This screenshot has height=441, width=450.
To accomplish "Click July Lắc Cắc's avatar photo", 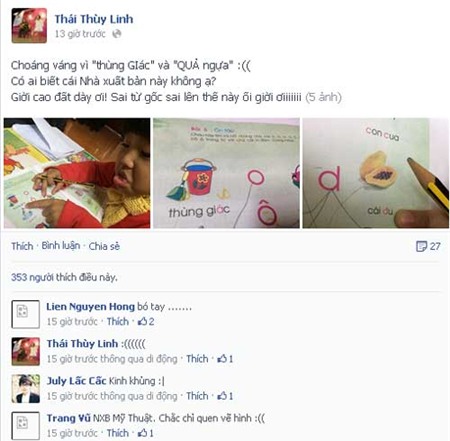I will point(26,389).
